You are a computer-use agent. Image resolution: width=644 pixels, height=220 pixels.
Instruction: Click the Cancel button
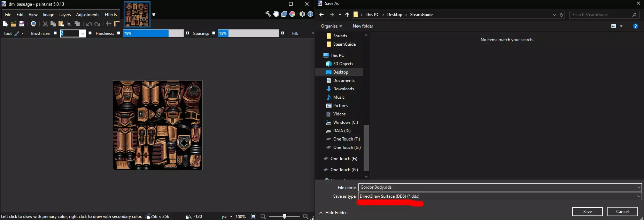coord(622,212)
